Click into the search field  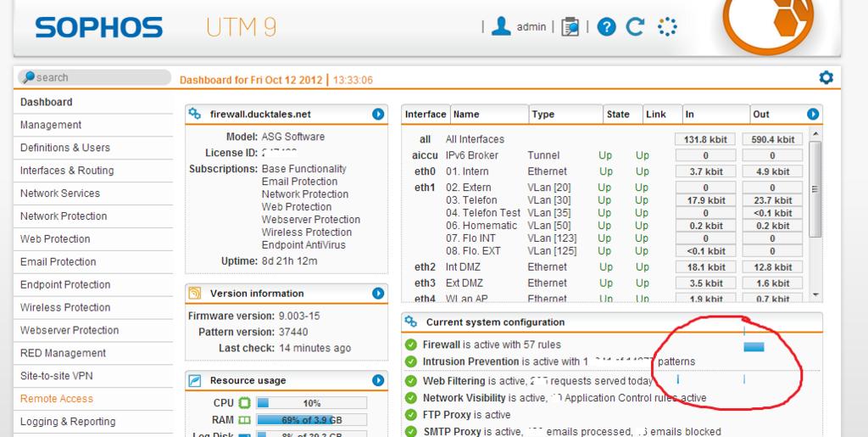point(94,77)
